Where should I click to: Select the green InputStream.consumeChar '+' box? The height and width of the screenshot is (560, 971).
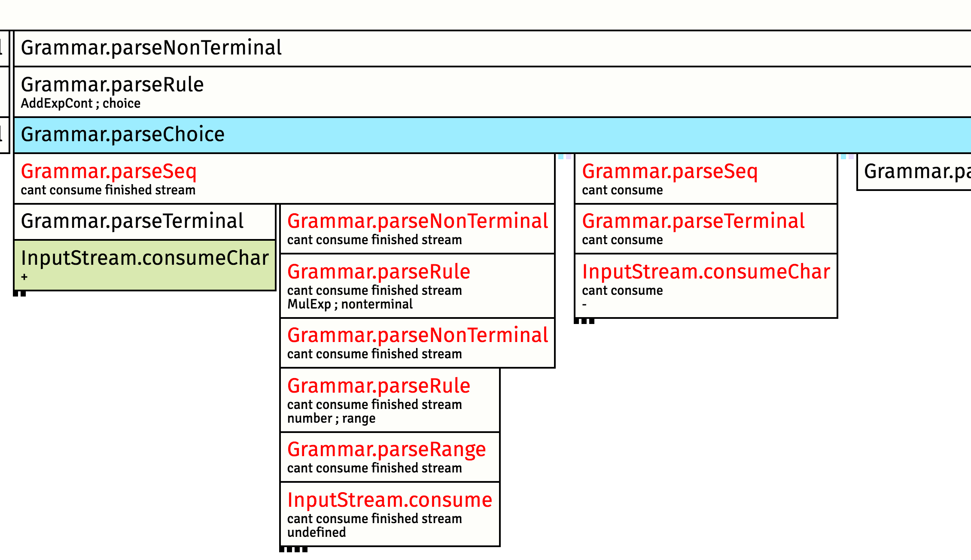click(x=144, y=265)
